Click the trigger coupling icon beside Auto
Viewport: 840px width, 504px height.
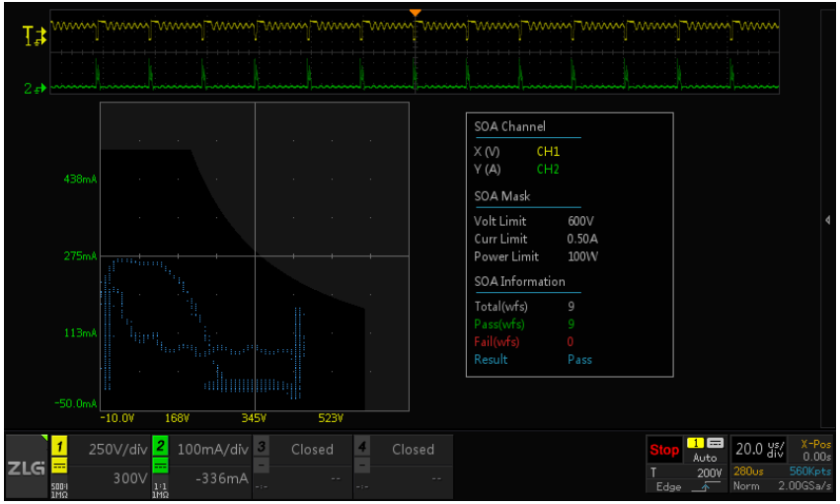pos(716,443)
